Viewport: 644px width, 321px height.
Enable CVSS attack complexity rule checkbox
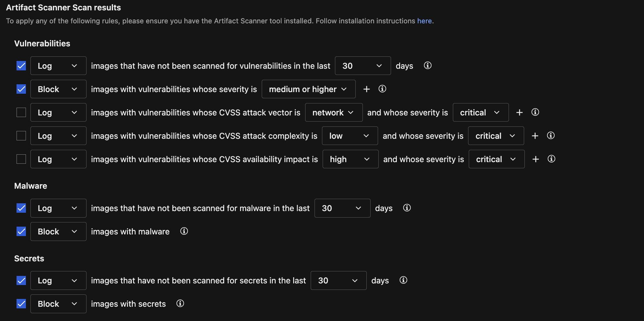tap(21, 136)
